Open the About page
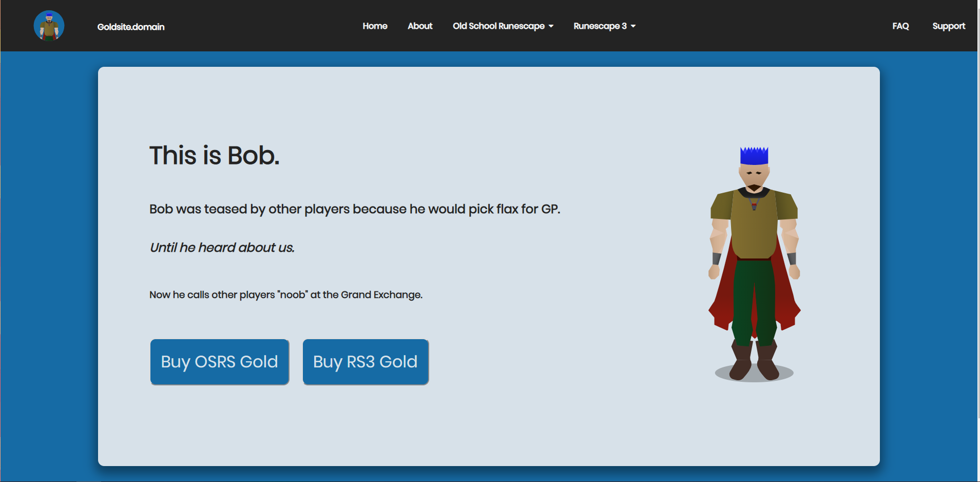Image resolution: width=980 pixels, height=482 pixels. click(x=420, y=26)
